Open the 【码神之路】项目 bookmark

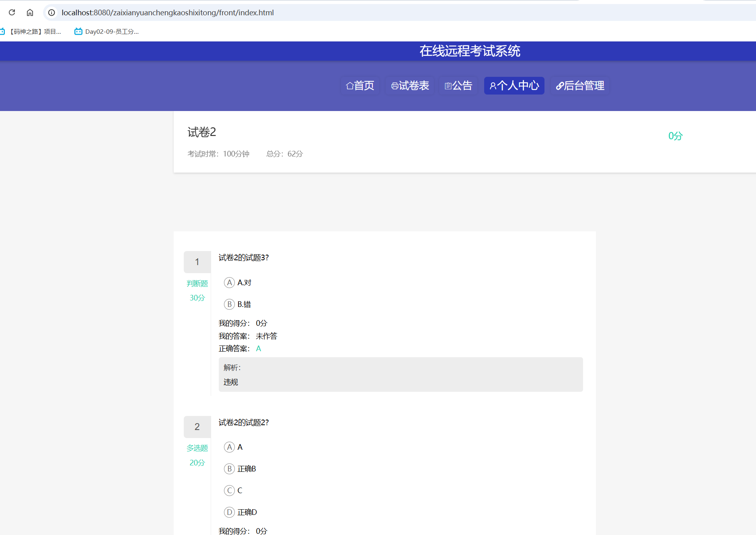31,32
